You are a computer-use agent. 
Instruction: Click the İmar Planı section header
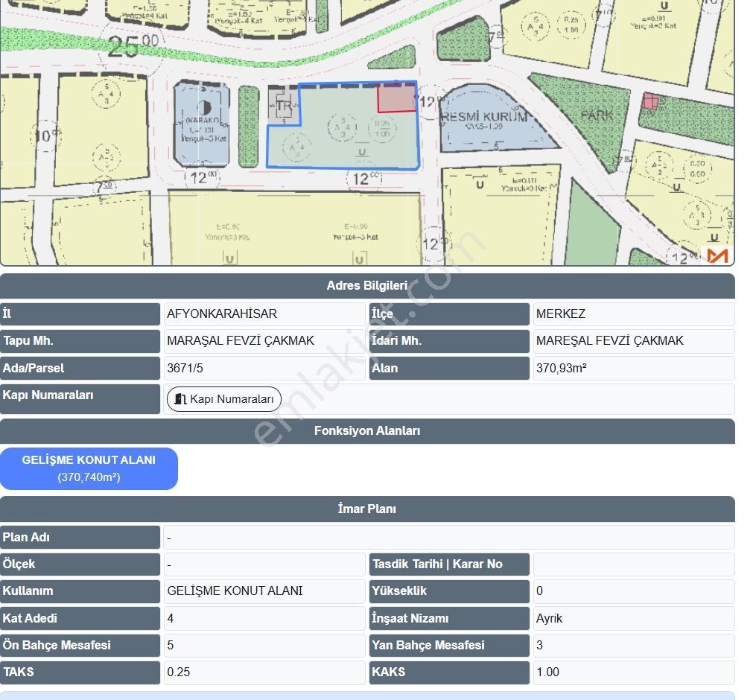pos(367,509)
